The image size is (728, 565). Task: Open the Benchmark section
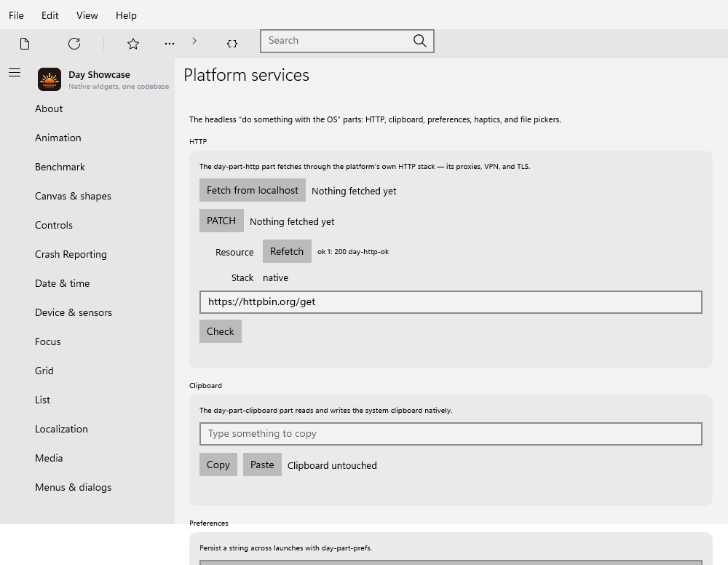(60, 167)
